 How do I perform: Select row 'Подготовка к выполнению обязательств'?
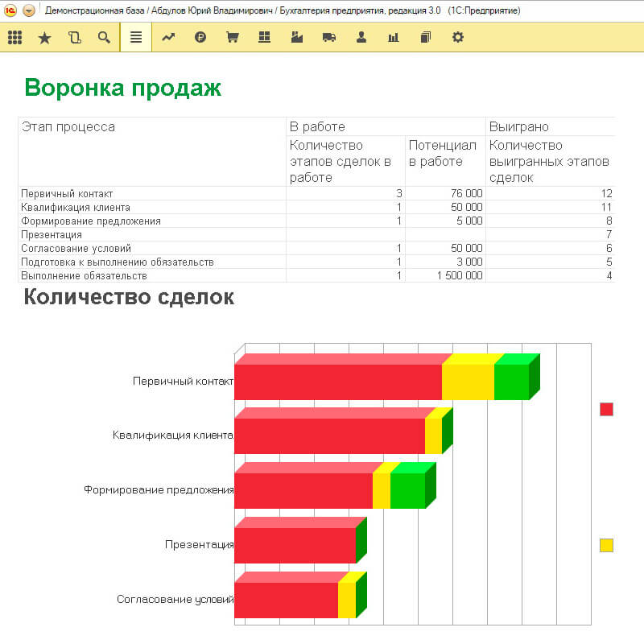click(x=316, y=262)
